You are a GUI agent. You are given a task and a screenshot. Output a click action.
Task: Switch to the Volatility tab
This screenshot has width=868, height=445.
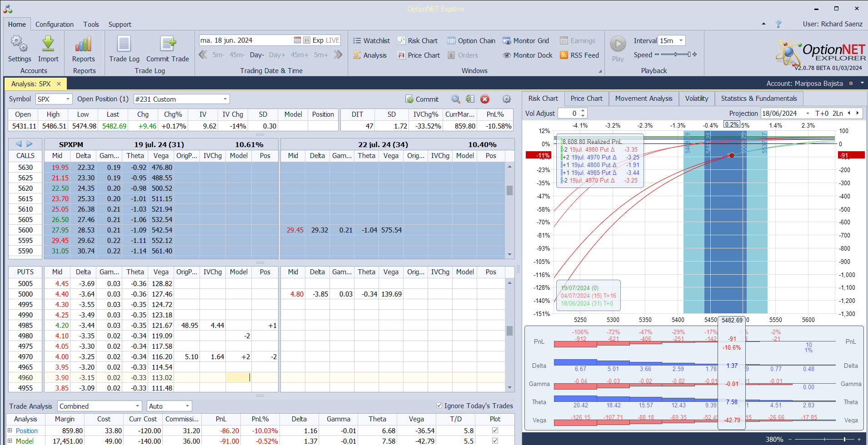pyautogui.click(x=697, y=99)
